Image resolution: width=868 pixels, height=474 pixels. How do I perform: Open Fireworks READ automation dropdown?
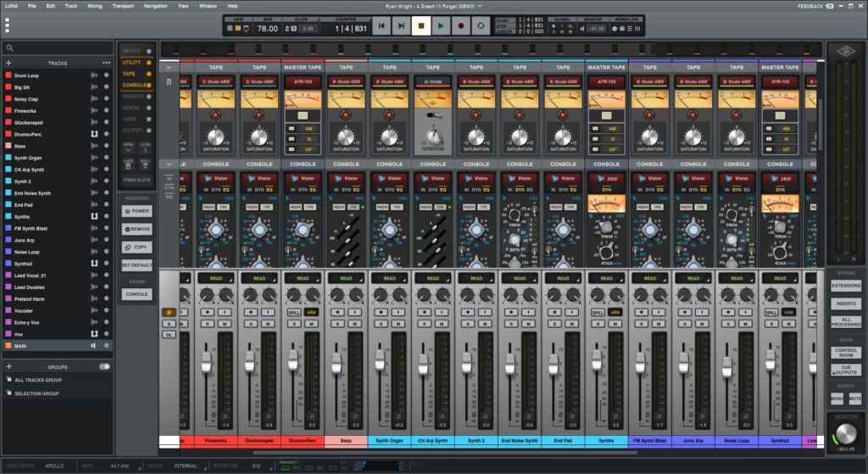point(215,278)
